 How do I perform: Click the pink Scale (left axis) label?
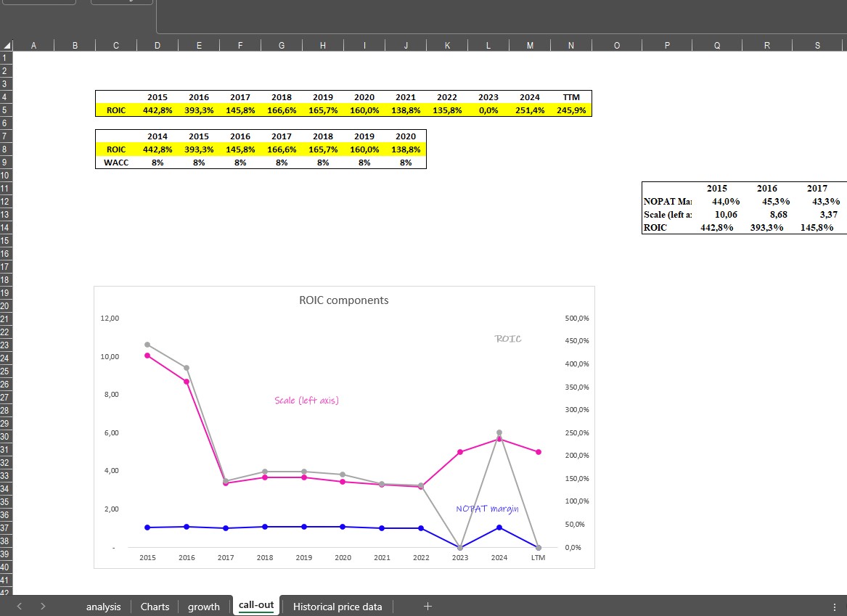(x=306, y=401)
